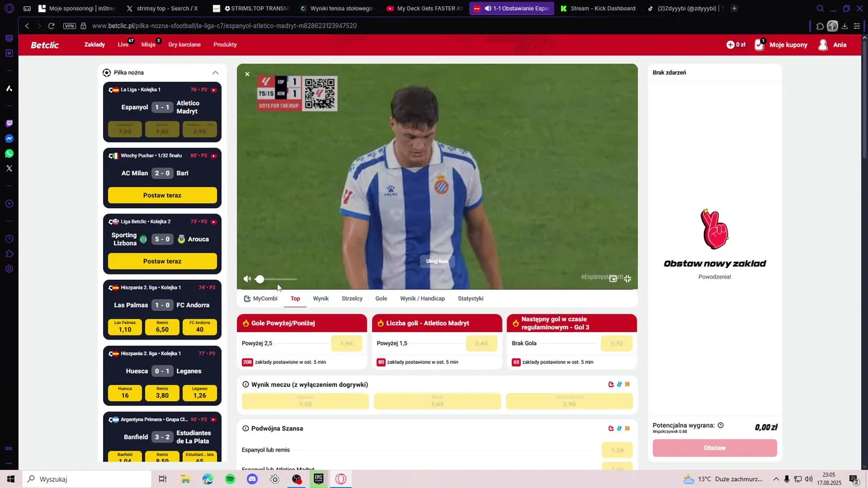868x488 pixels.
Task: Add funds using the plus 0 zł icon
Action: pyautogui.click(x=736, y=45)
